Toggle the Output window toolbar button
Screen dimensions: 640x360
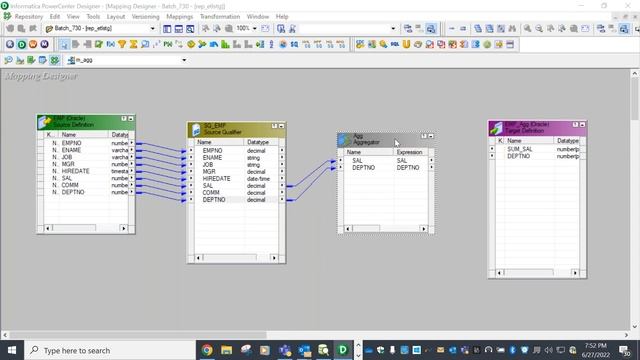point(178,29)
